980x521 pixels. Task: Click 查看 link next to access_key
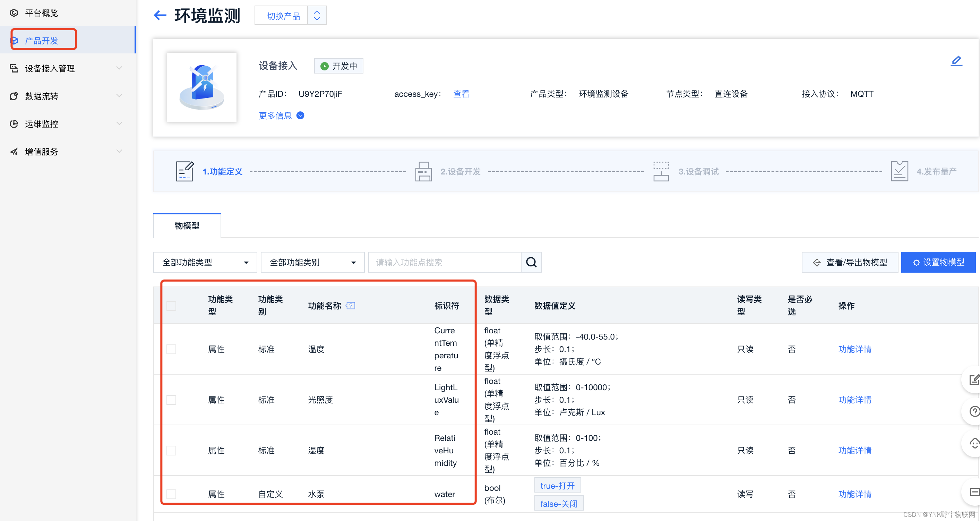coord(461,94)
